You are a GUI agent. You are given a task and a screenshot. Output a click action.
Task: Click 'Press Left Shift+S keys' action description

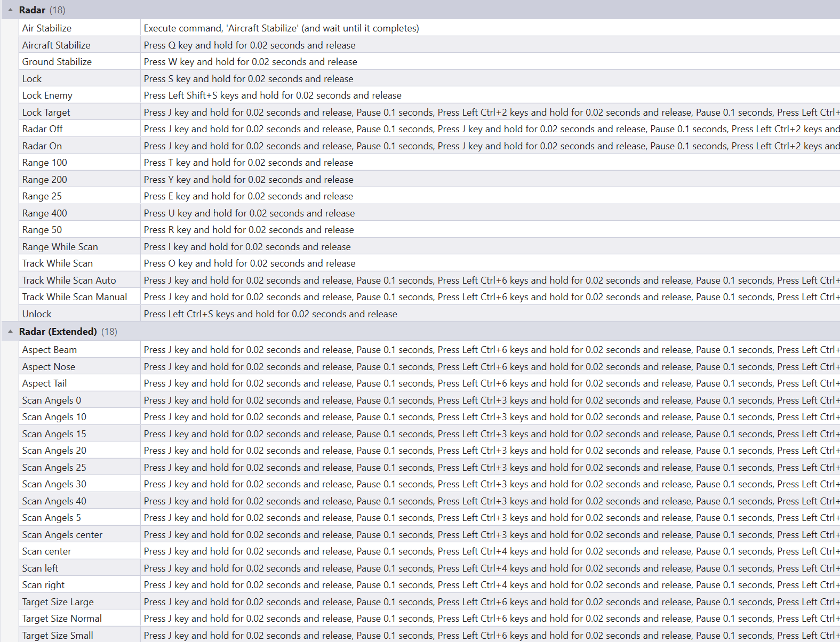(272, 95)
